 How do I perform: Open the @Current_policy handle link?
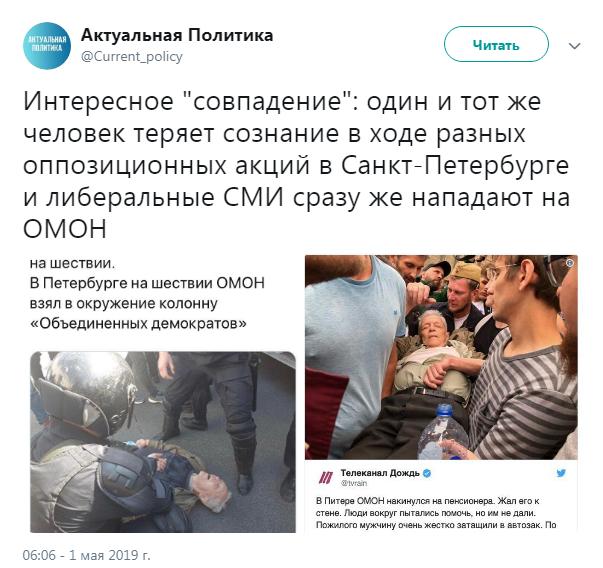click(x=132, y=57)
